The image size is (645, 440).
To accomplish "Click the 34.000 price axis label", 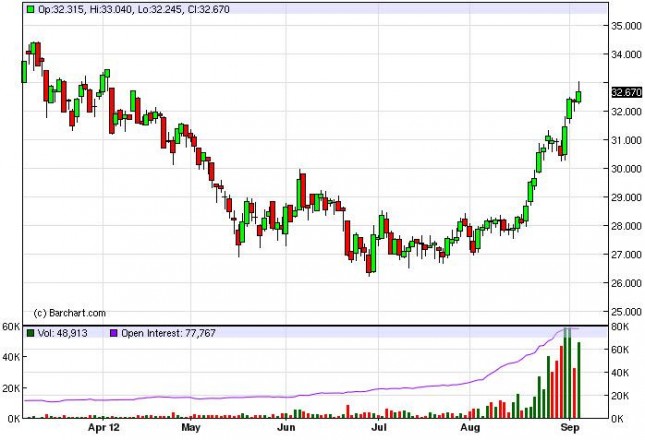I will coord(626,54).
